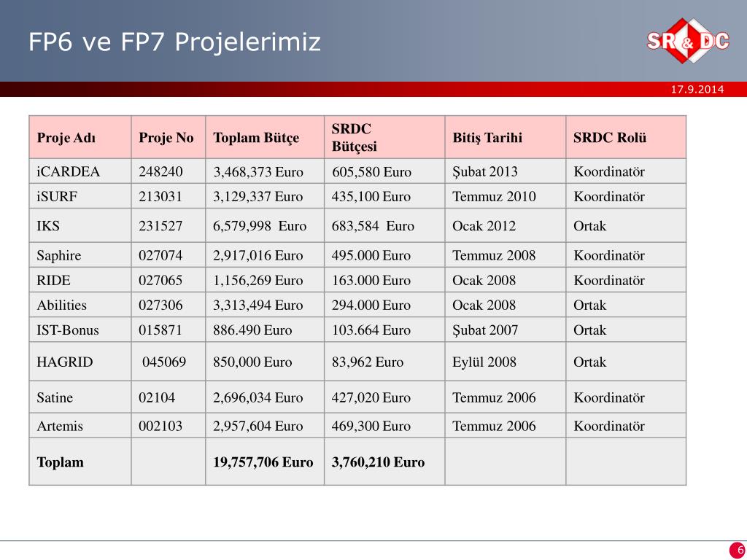The width and height of the screenshot is (747, 560).
Task: Click total budget 19,757,706 Euro cell
Action: click(x=265, y=462)
